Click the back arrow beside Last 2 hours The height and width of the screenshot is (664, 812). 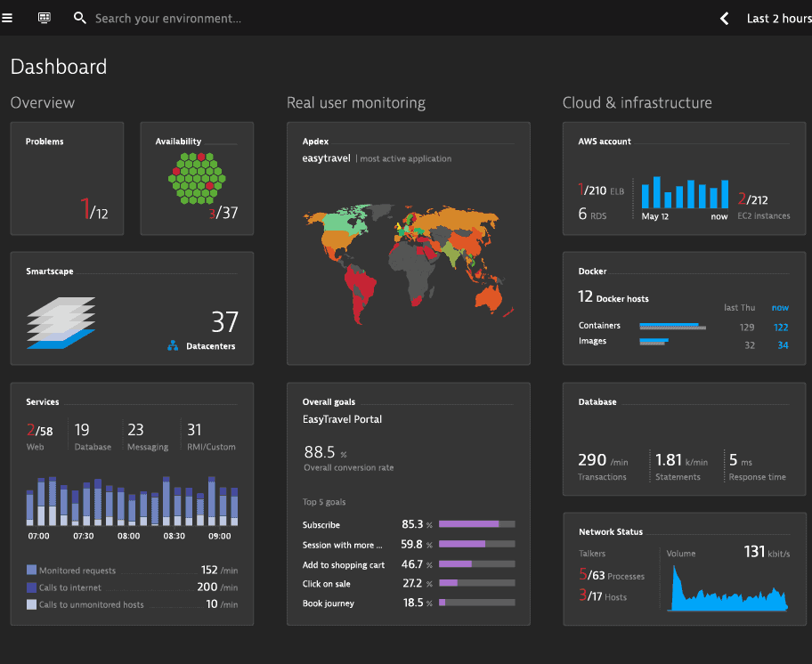click(x=725, y=19)
